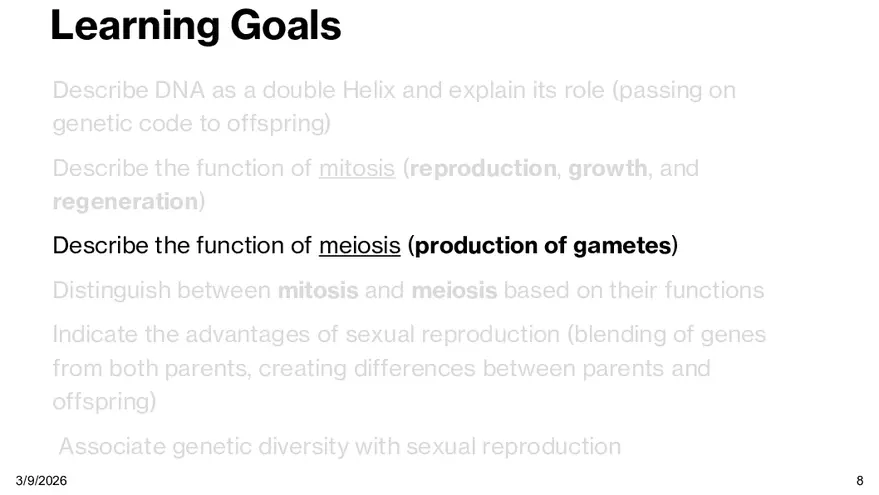Click the line containing only "offspring)"
Viewport: 879px width, 495px height.
point(104,402)
